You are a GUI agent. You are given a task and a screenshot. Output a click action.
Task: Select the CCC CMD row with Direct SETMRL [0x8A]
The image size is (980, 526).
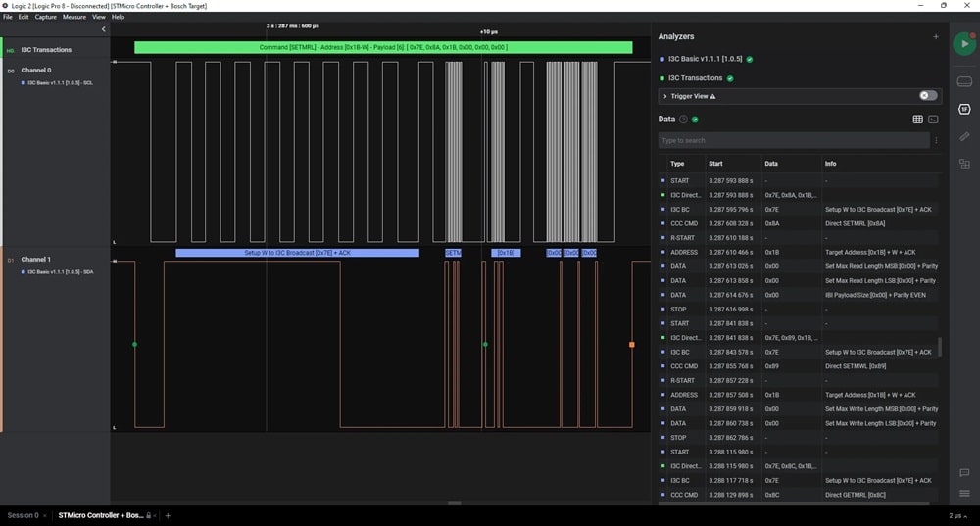[800, 223]
